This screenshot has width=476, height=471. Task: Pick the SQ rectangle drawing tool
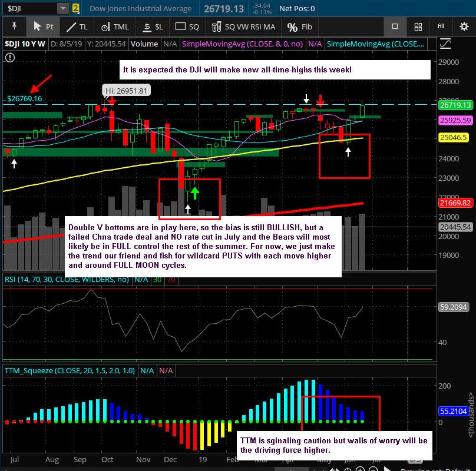point(187,26)
